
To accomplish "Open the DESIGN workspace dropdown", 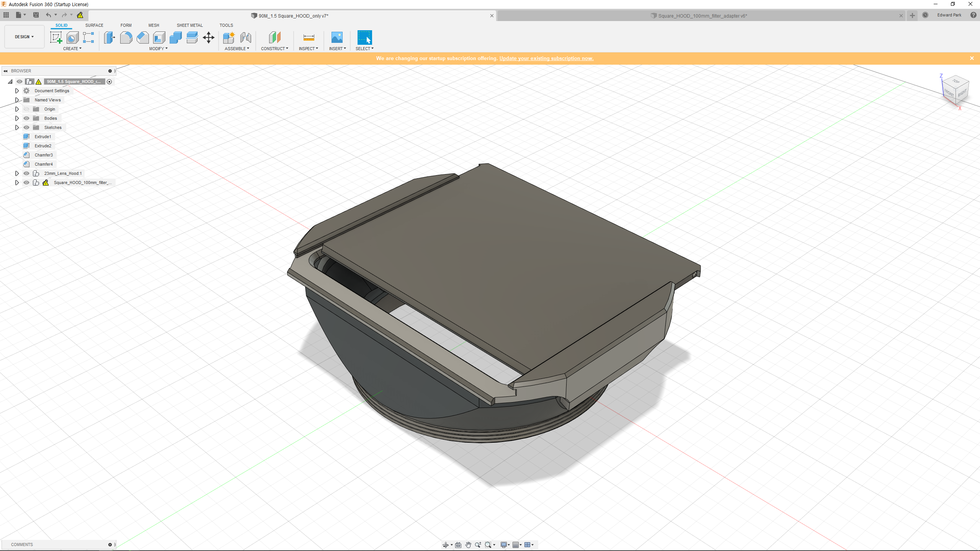I will pos(24,37).
